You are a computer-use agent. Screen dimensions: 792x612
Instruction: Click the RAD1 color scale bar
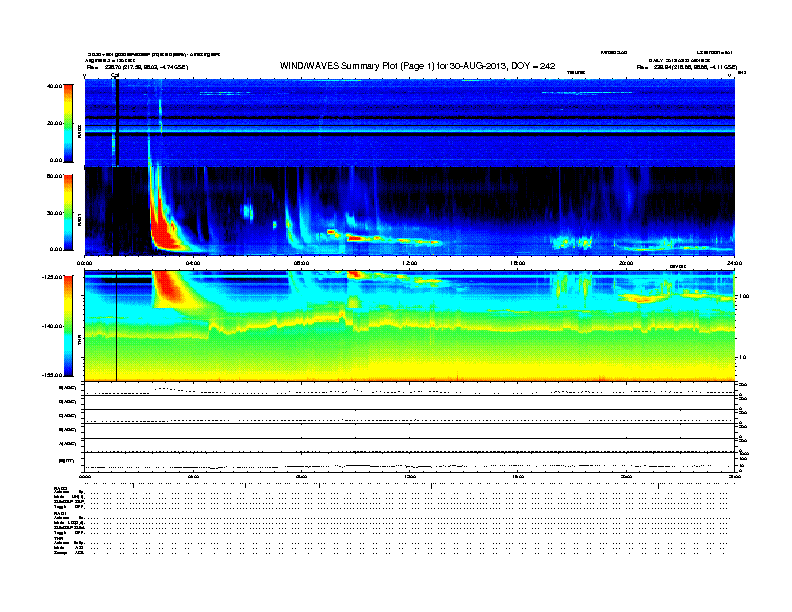(x=68, y=213)
